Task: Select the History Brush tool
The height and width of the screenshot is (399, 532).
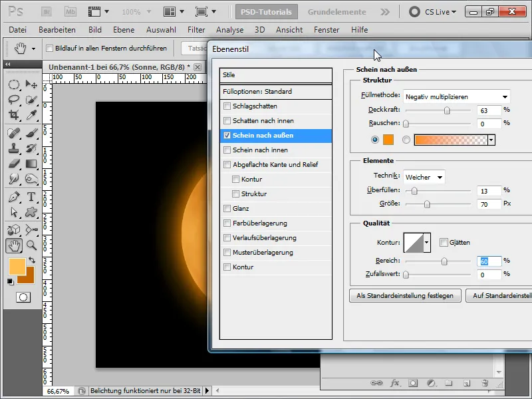Action: pyautogui.click(x=31, y=148)
